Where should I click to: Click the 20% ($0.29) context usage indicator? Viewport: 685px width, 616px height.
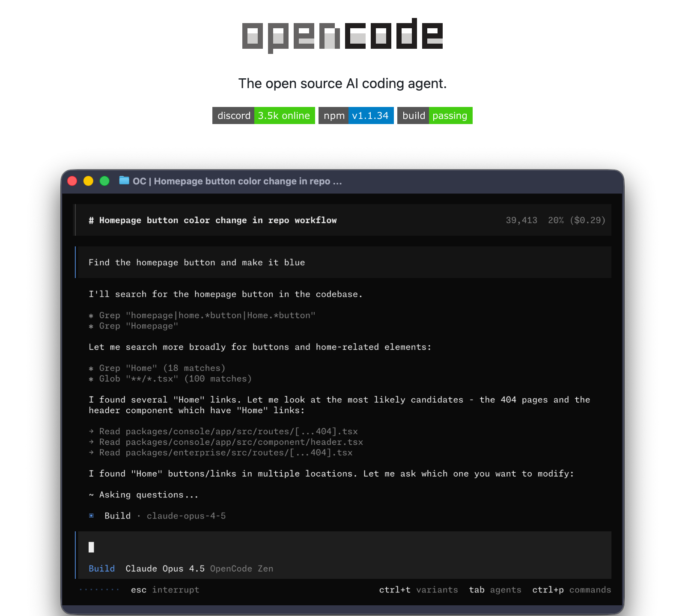[x=576, y=220]
